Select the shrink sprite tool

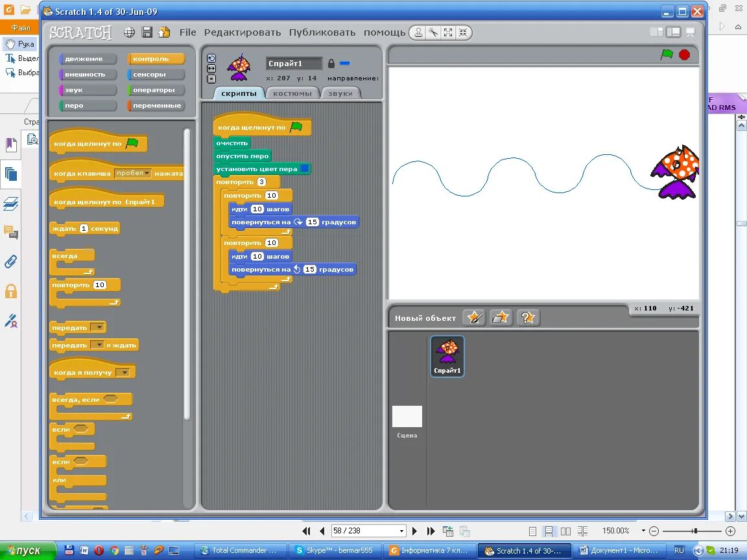463,32
